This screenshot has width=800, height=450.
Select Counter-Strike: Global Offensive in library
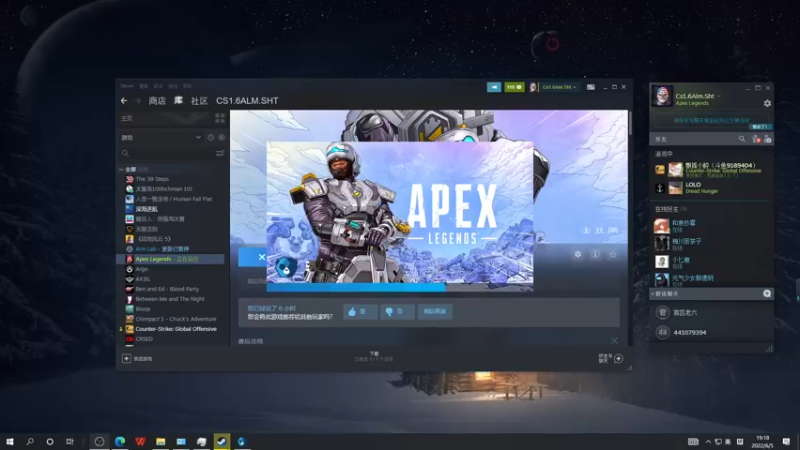tap(171, 329)
